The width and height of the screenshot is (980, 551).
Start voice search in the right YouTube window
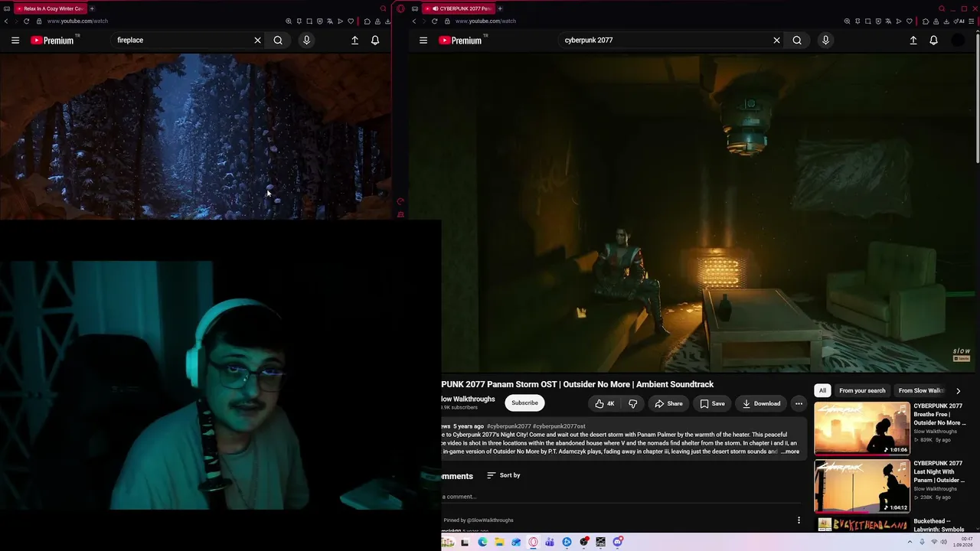825,40
